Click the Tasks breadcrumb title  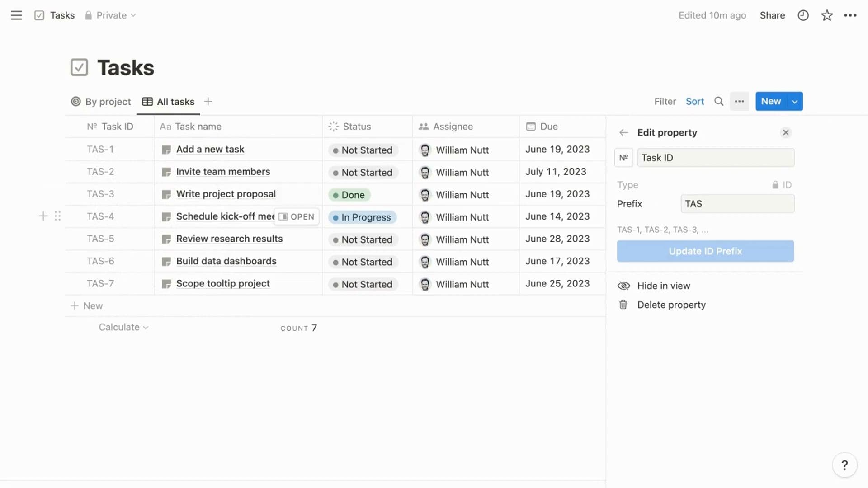pyautogui.click(x=62, y=15)
